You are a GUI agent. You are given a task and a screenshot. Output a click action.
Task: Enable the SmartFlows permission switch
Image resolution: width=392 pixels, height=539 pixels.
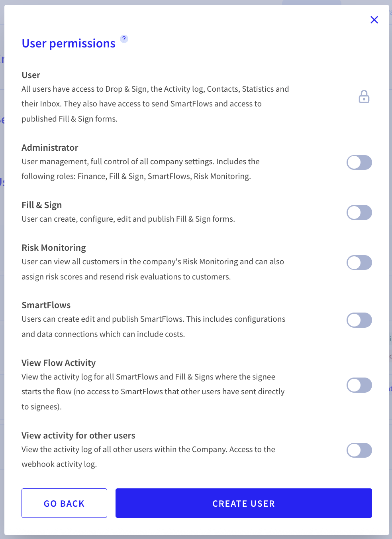pos(359,320)
